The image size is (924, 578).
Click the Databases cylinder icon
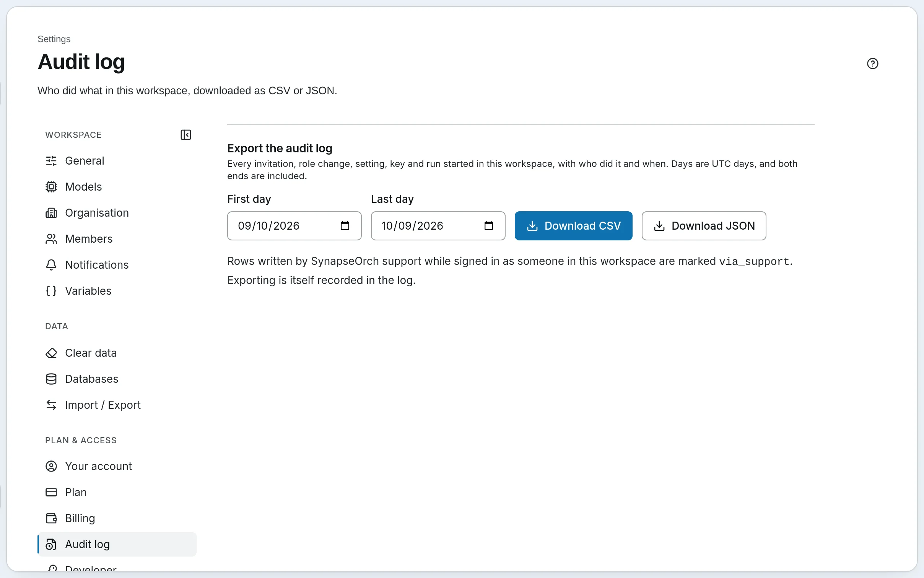51,379
